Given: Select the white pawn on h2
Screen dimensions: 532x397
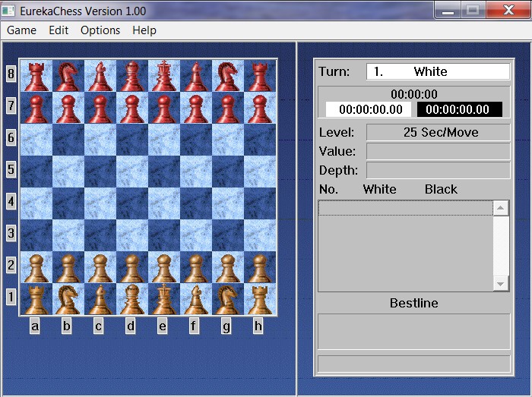Looking at the screenshot, I should click(260, 268).
